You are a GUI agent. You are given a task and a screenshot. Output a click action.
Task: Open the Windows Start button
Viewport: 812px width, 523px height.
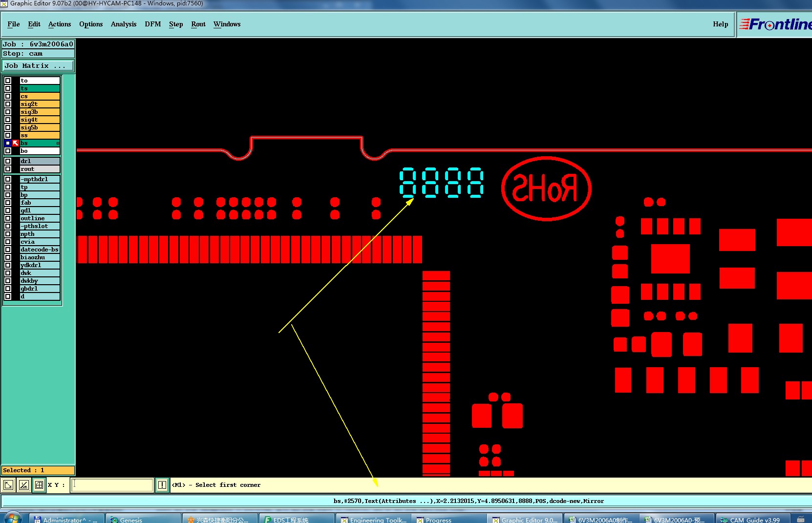pos(12,519)
